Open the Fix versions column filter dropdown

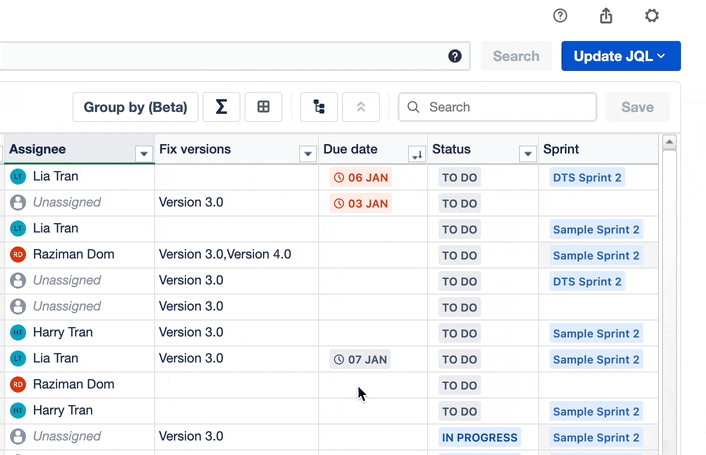coord(307,154)
